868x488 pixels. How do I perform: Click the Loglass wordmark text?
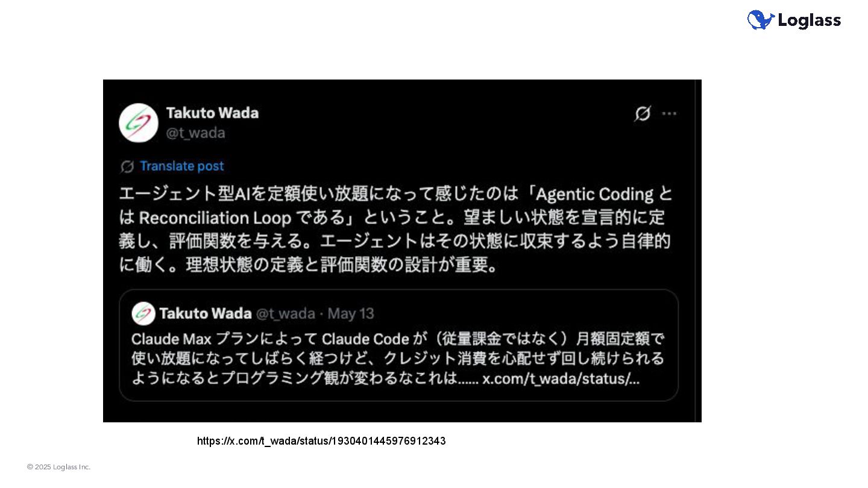coord(810,20)
